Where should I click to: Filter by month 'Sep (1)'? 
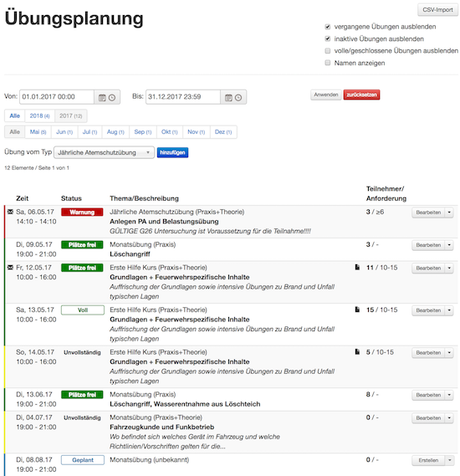pos(143,131)
